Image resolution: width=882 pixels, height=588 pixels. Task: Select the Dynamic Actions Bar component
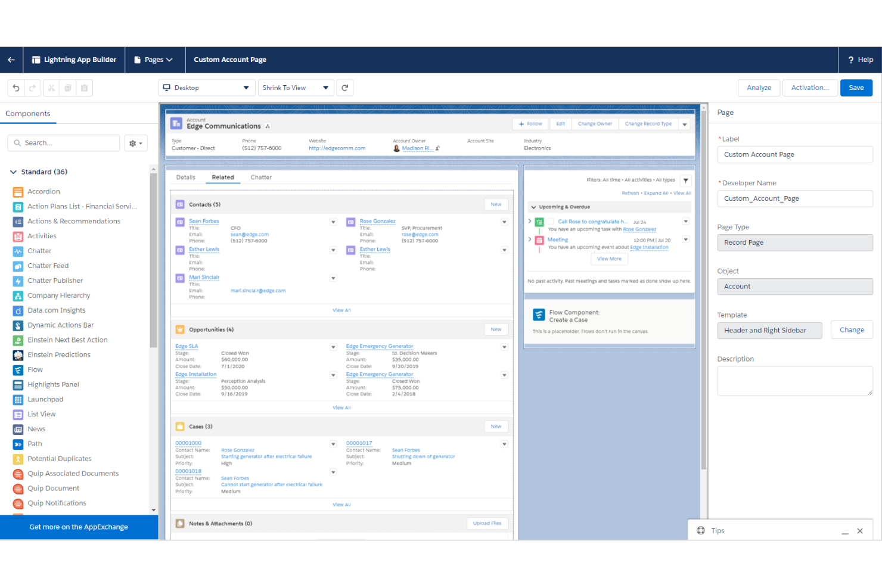tap(60, 325)
